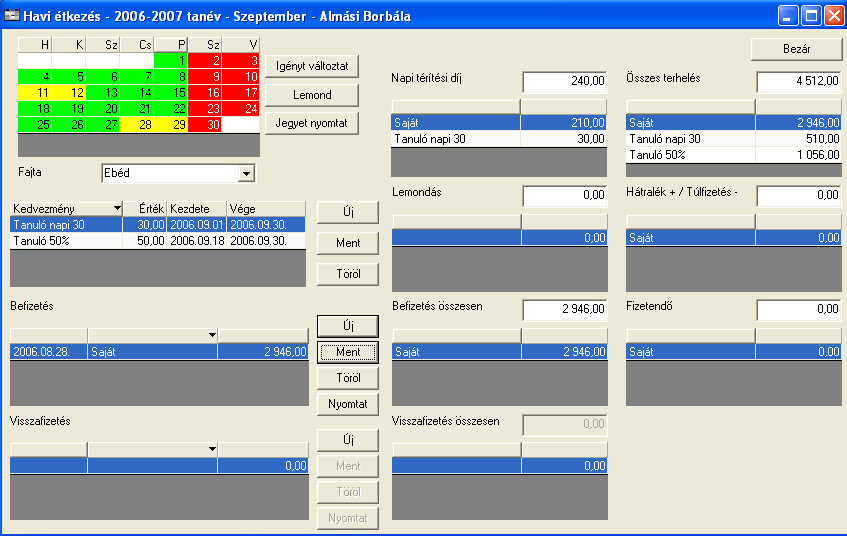Click the Érték column header
The image size is (847, 536).
pyautogui.click(x=145, y=209)
